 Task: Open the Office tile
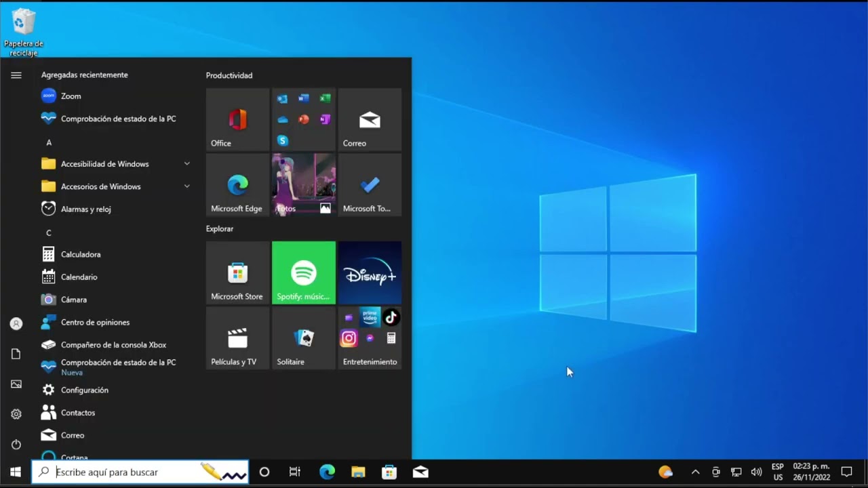(x=237, y=119)
